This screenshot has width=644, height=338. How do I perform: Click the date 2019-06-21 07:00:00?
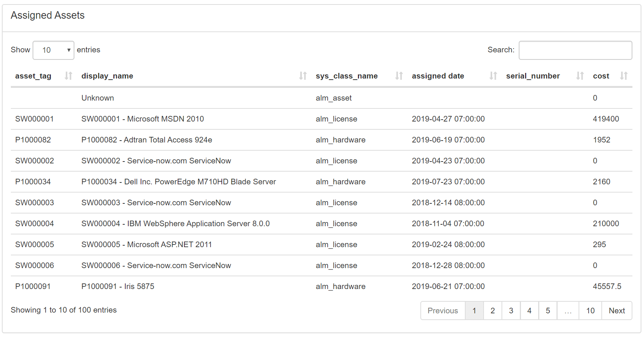[448, 286]
